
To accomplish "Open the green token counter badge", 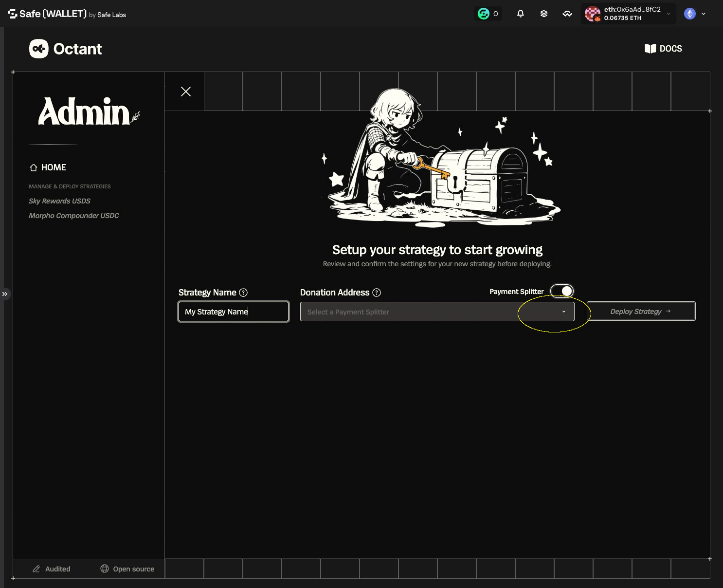I will [488, 14].
